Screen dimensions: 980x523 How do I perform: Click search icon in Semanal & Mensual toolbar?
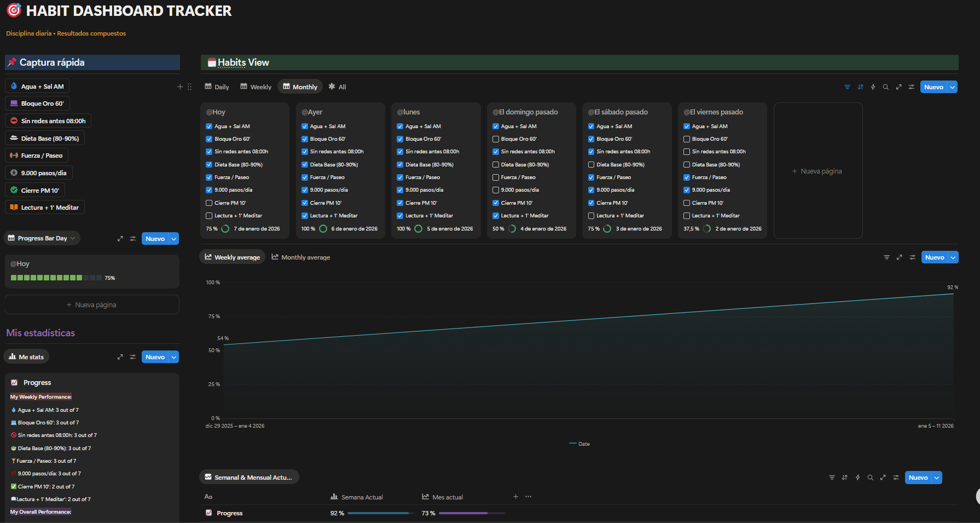pos(870,478)
